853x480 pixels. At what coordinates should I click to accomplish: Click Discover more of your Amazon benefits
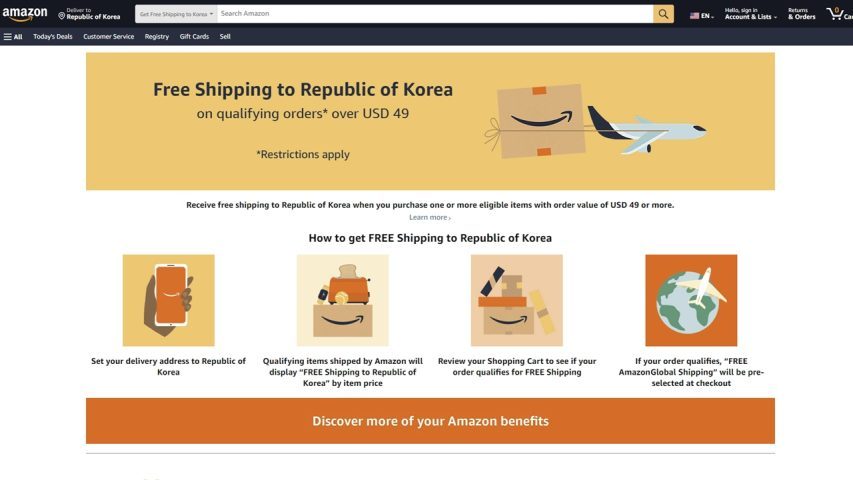pyautogui.click(x=430, y=421)
